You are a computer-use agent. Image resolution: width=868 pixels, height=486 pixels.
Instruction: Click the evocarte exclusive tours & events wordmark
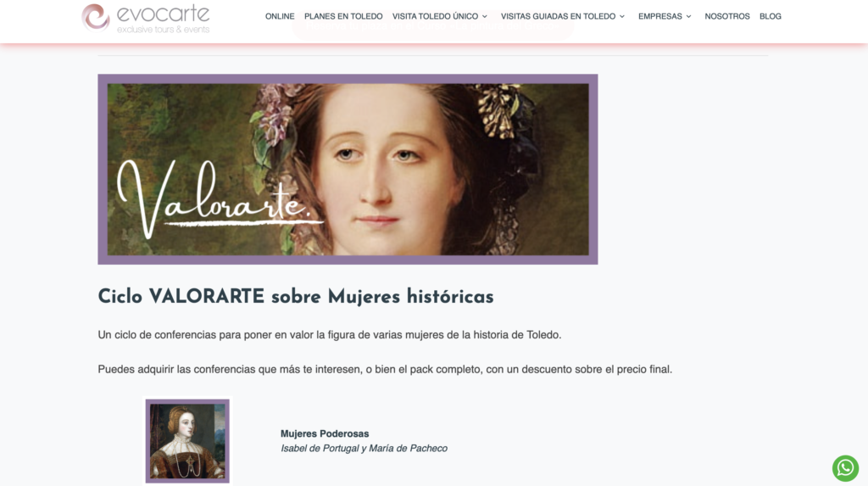(x=164, y=19)
